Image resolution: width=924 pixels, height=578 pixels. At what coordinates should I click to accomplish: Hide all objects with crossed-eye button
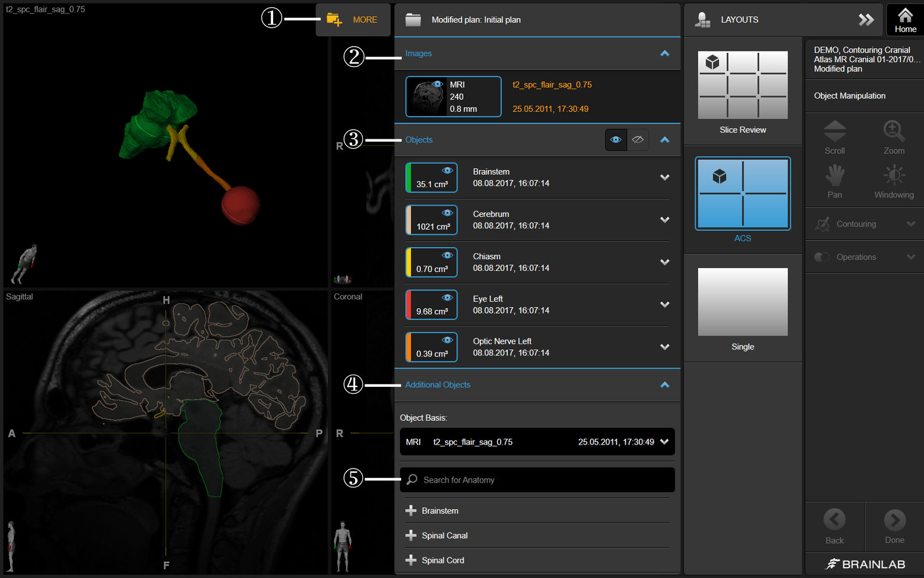638,140
